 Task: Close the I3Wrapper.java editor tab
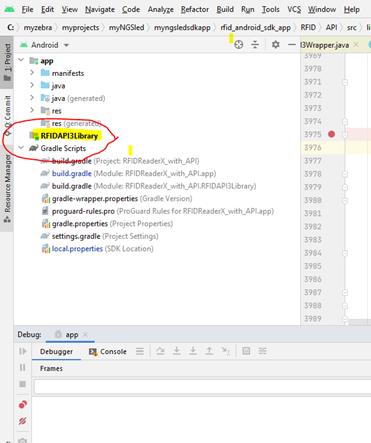coord(356,45)
